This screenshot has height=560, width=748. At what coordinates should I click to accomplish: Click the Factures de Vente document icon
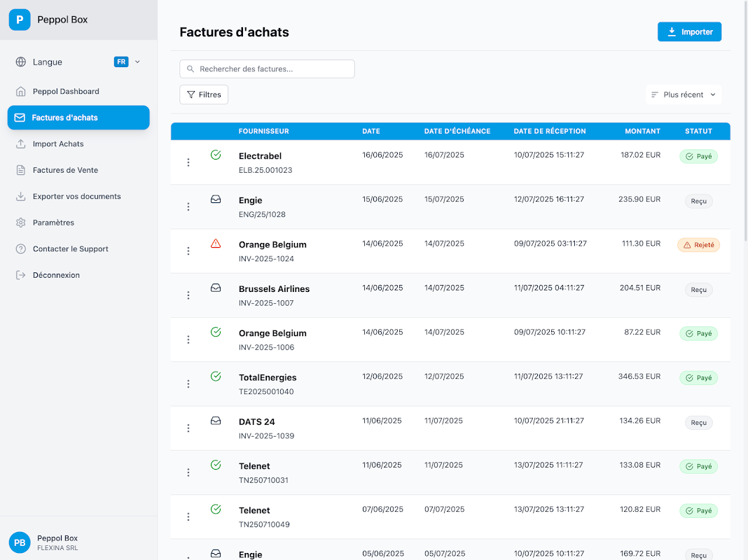click(x=20, y=170)
